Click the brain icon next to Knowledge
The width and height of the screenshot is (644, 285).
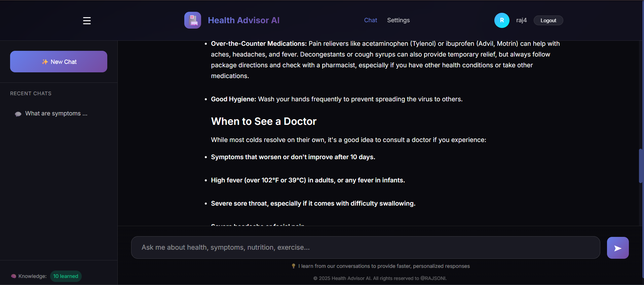(x=13, y=276)
